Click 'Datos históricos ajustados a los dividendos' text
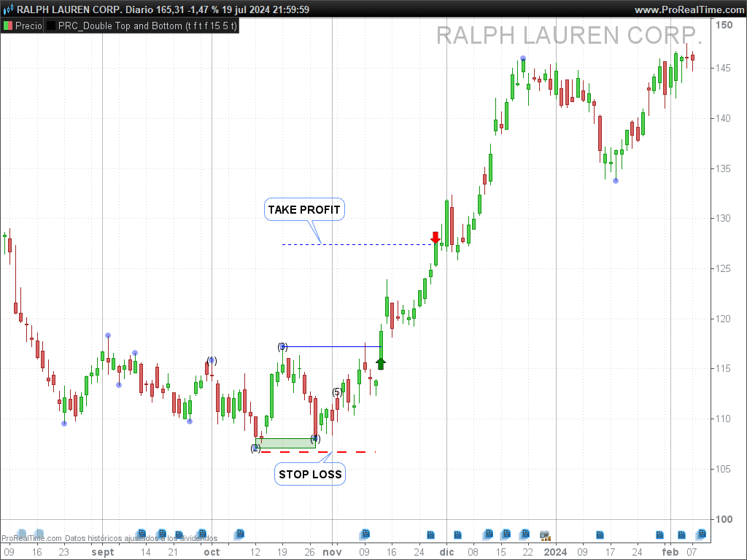The image size is (747, 560). point(141,539)
